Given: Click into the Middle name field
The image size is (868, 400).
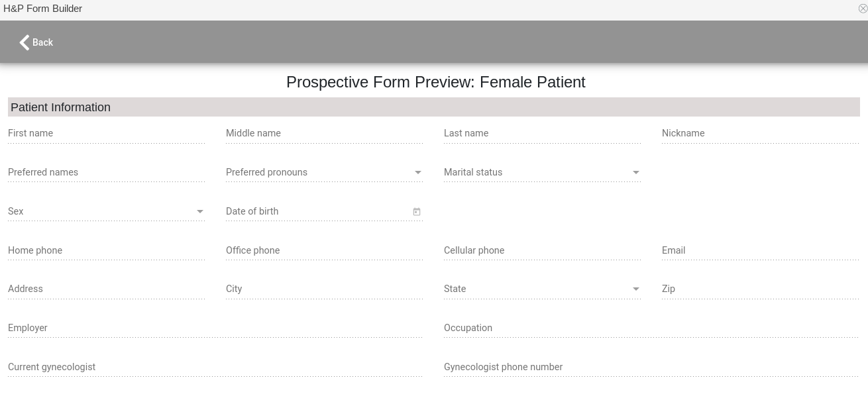Looking at the screenshot, I should [x=324, y=134].
